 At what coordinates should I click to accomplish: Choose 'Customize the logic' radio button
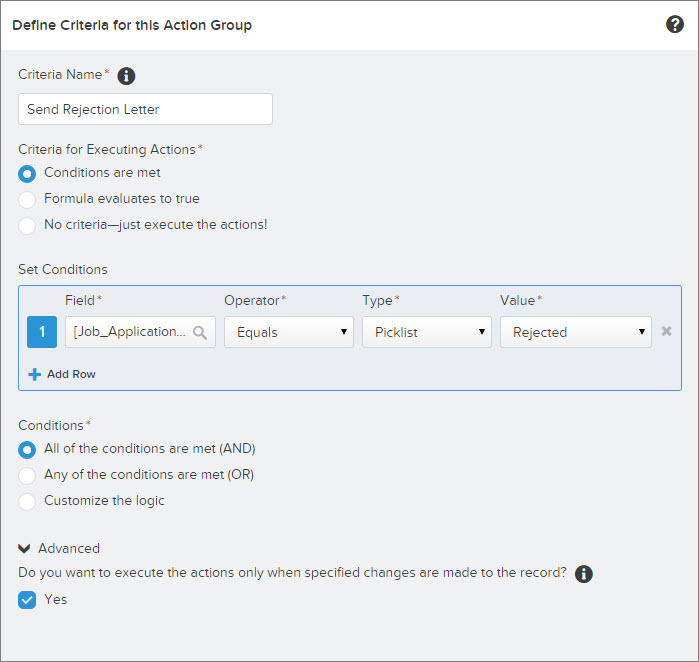(x=27, y=502)
